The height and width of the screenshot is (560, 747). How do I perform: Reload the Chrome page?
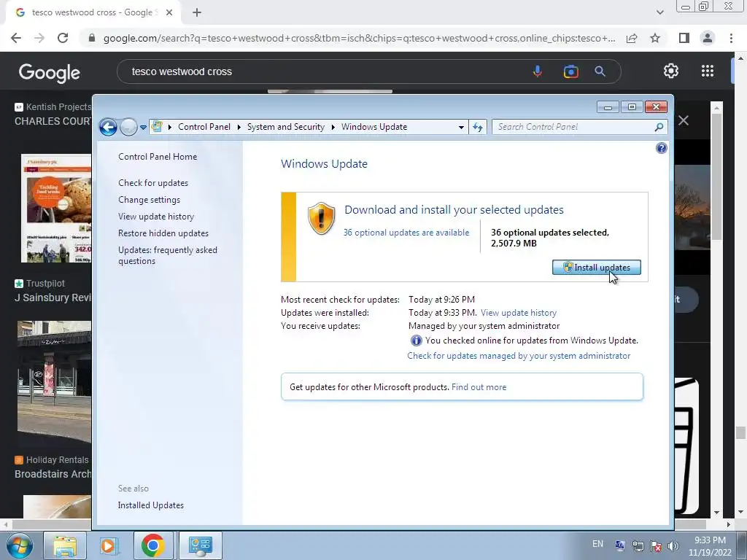pos(63,38)
